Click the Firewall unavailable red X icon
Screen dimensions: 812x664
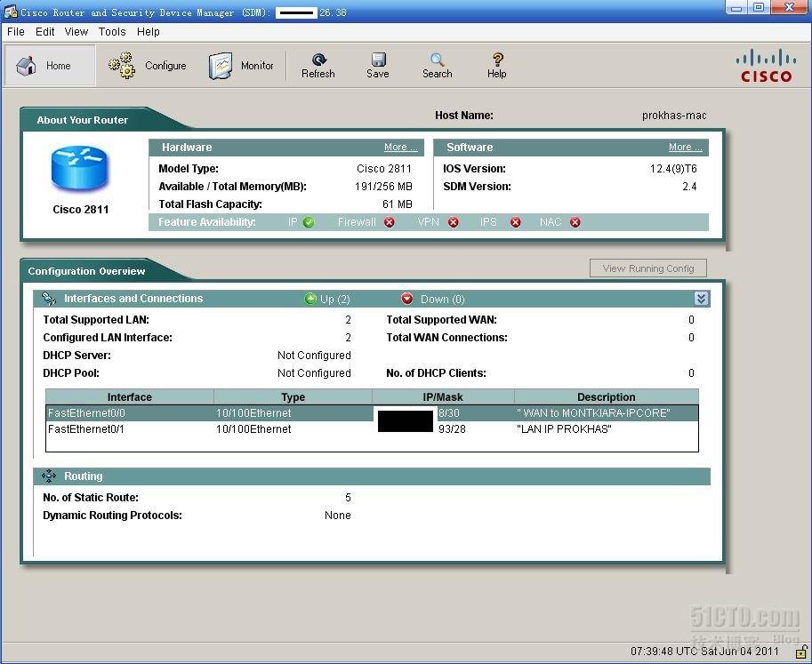pos(390,222)
